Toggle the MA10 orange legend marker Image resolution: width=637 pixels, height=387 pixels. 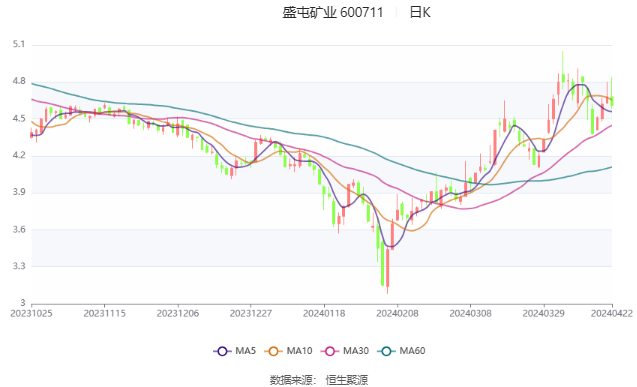pyautogui.click(x=273, y=351)
